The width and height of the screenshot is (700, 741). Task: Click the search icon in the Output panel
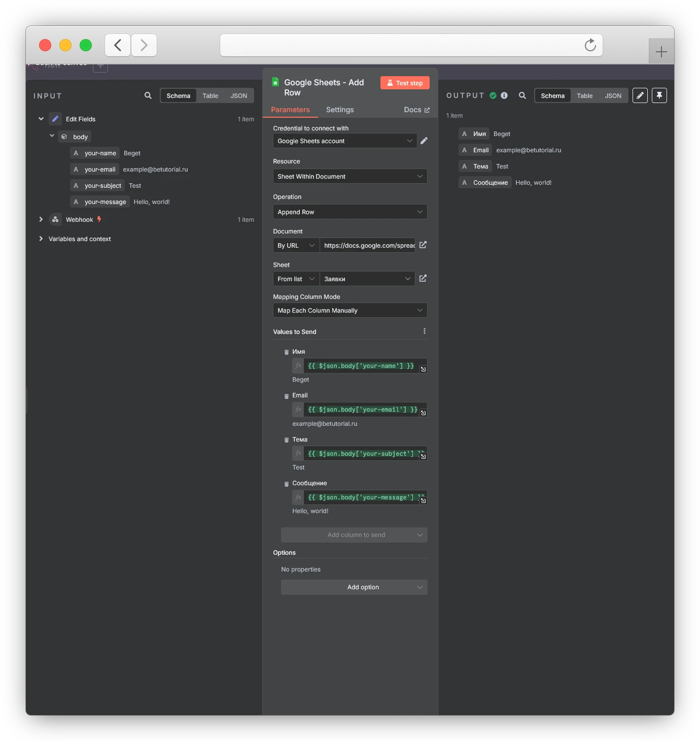pos(522,95)
